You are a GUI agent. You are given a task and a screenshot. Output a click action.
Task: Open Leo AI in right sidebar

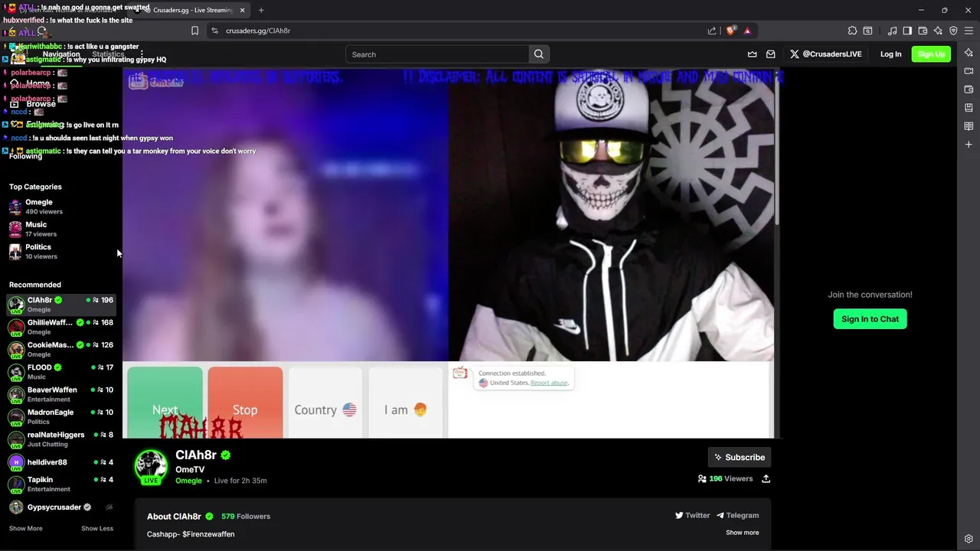(969, 52)
